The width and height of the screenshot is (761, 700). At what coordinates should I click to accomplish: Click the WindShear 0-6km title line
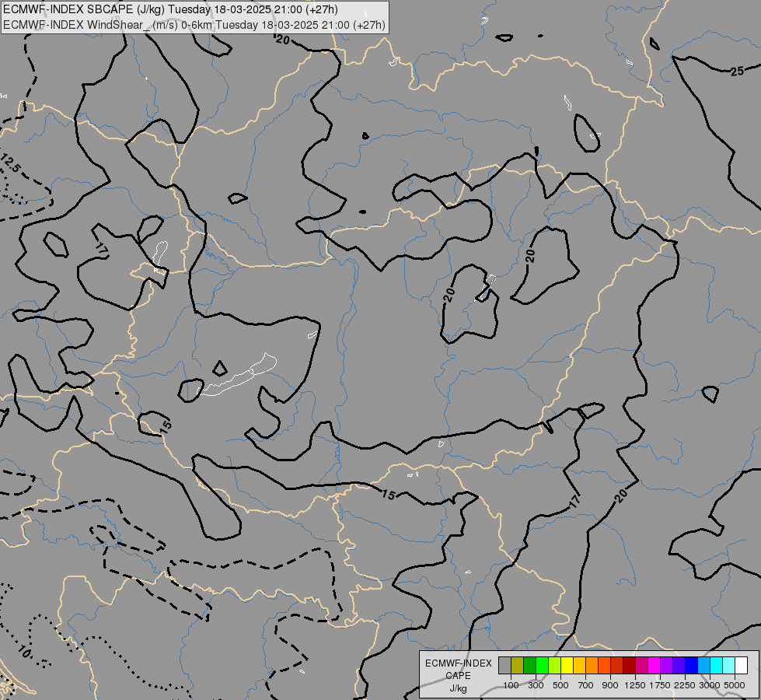click(194, 25)
